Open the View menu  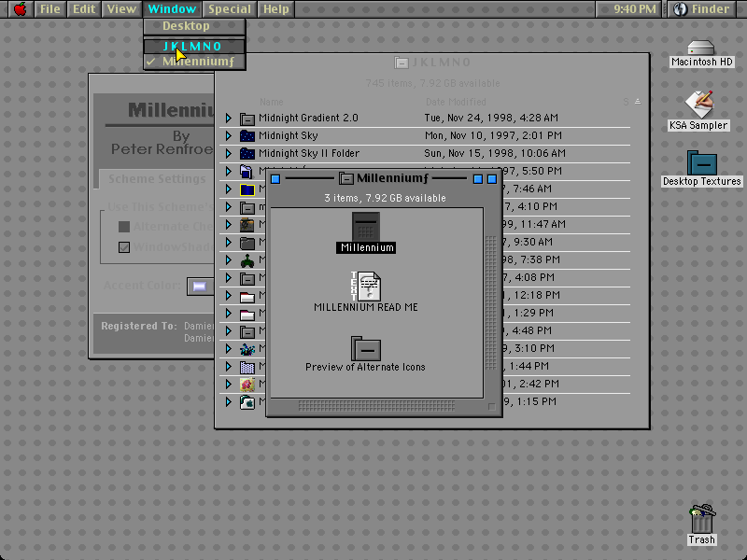(x=121, y=9)
